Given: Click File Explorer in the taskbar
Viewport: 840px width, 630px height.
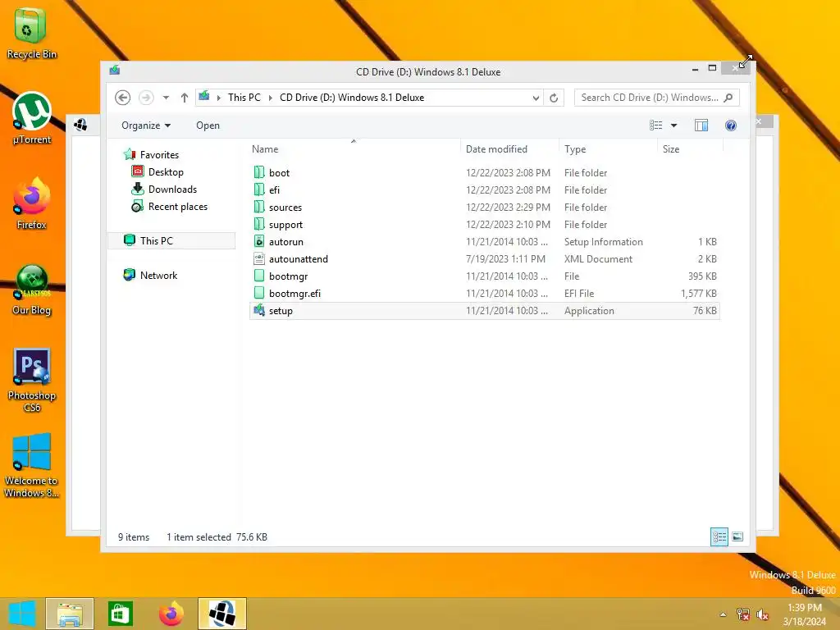Looking at the screenshot, I should pyautogui.click(x=70, y=614).
